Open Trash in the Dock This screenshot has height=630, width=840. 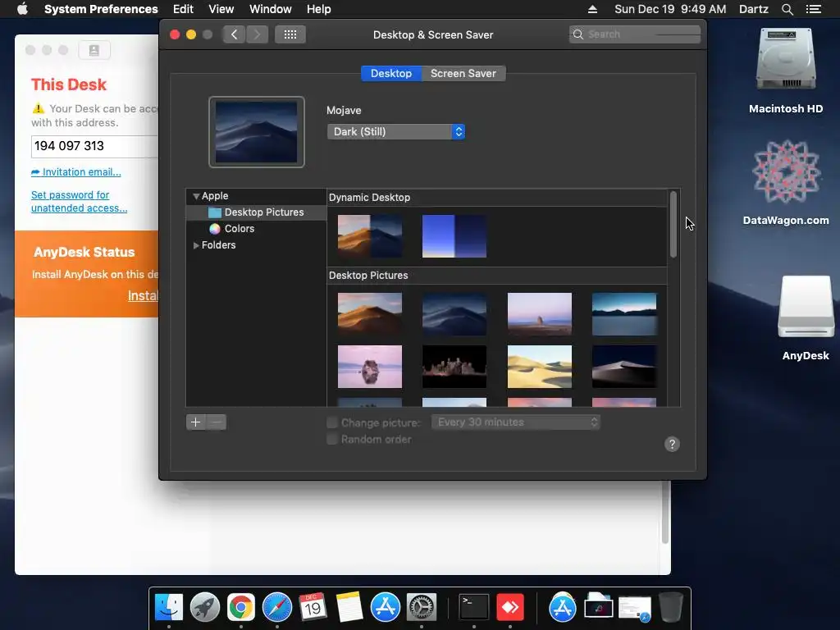671,607
